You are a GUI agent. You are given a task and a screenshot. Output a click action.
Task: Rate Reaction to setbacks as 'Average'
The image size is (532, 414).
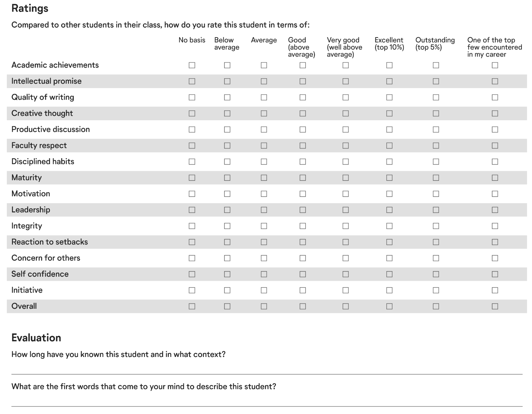pos(264,242)
